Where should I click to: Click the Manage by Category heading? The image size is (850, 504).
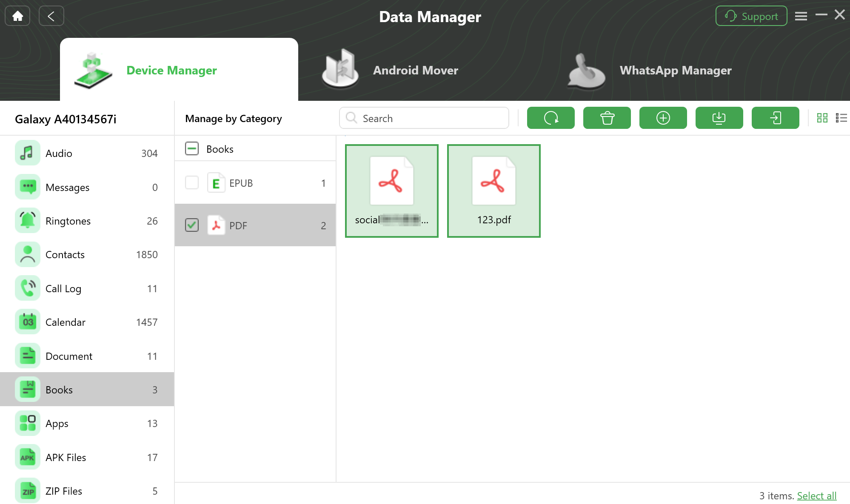point(234,119)
